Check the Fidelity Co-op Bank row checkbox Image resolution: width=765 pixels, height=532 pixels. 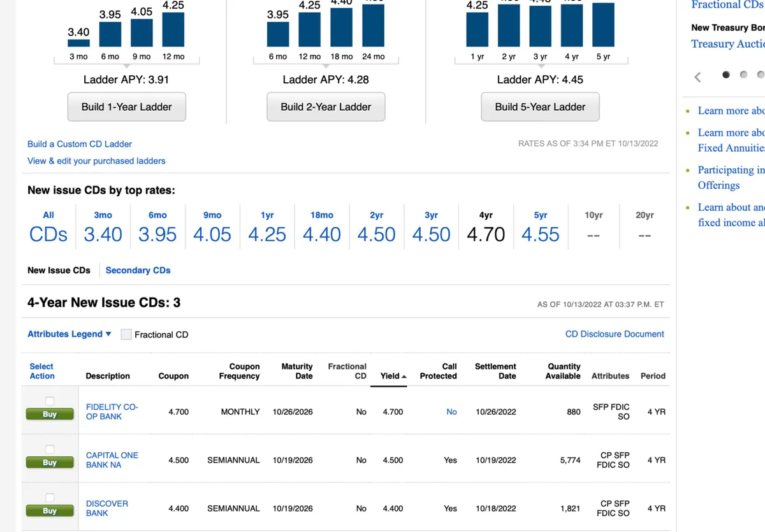(x=50, y=401)
